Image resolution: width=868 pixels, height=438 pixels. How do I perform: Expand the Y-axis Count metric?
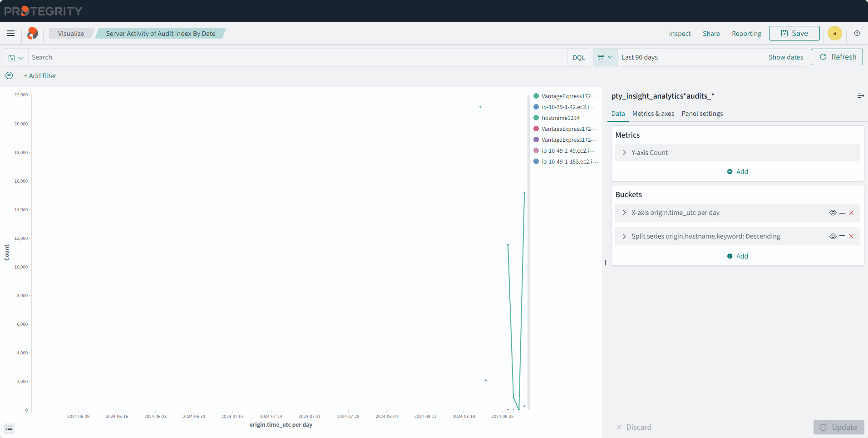tap(624, 153)
